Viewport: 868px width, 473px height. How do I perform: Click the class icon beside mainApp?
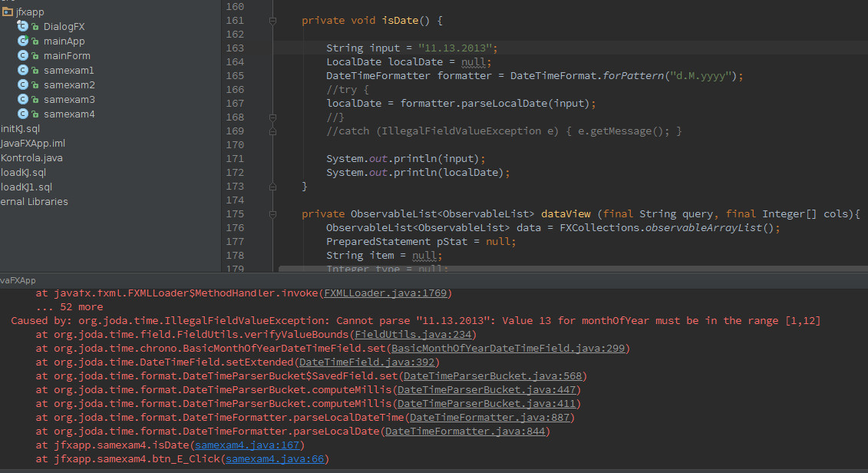(x=23, y=41)
